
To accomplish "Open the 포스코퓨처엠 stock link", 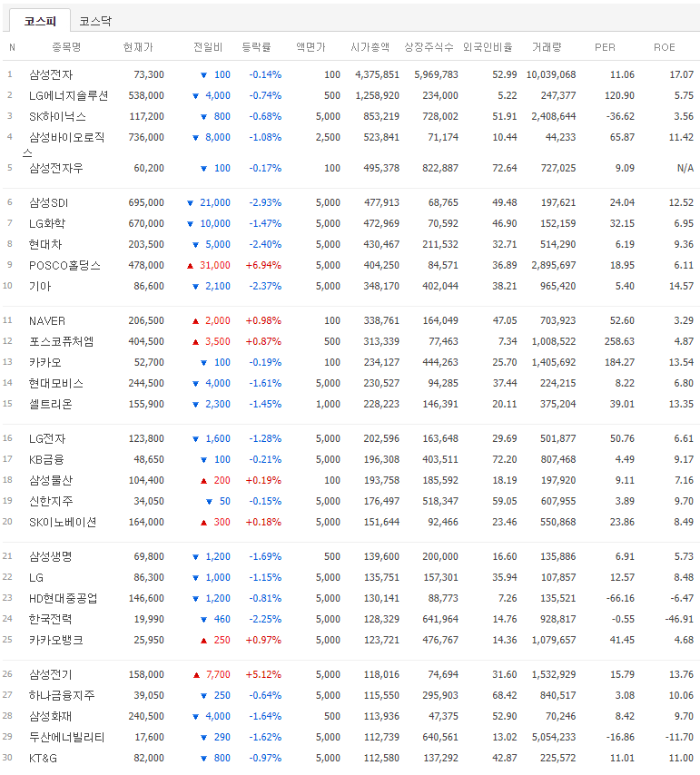I will click(x=62, y=341).
